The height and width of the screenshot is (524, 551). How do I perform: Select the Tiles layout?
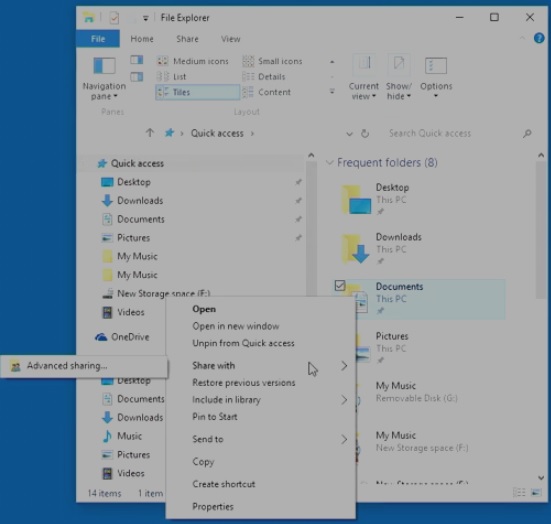coord(197,92)
